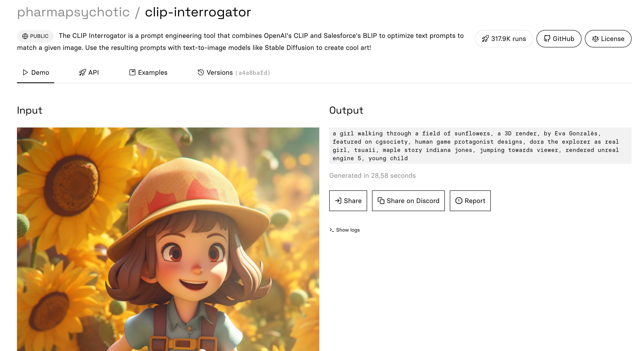Click the globe icon in the PUBLIC badge
The height and width of the screenshot is (351, 644).
point(25,36)
